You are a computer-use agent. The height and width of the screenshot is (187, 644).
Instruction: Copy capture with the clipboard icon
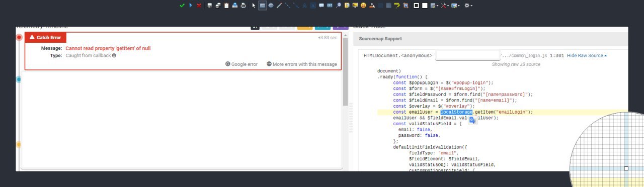pyautogui.click(x=226, y=6)
